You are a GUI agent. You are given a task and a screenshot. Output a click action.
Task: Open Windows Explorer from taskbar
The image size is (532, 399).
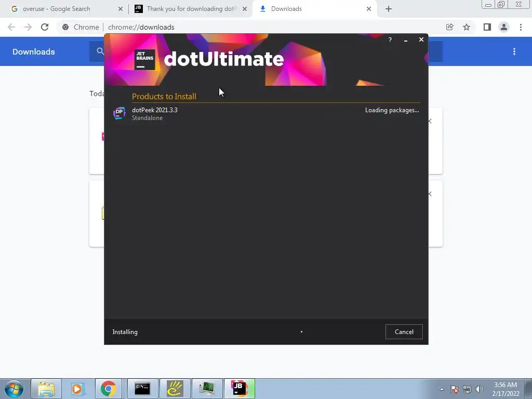(46, 389)
